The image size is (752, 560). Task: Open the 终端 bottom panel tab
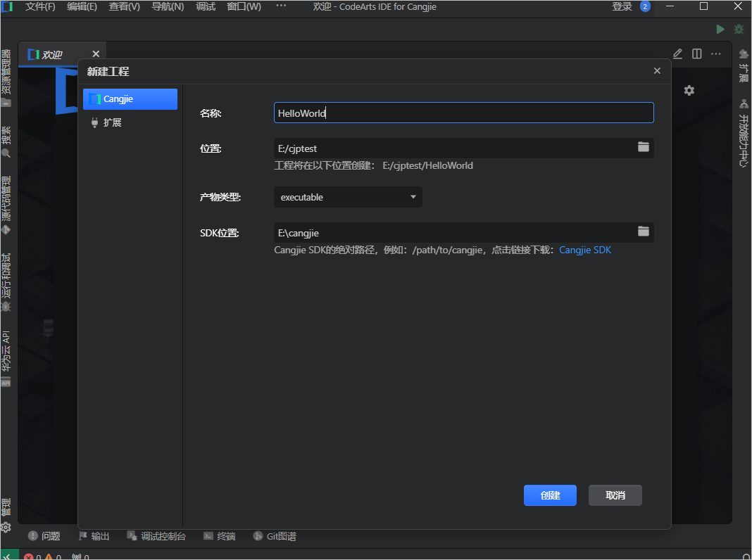(x=219, y=535)
